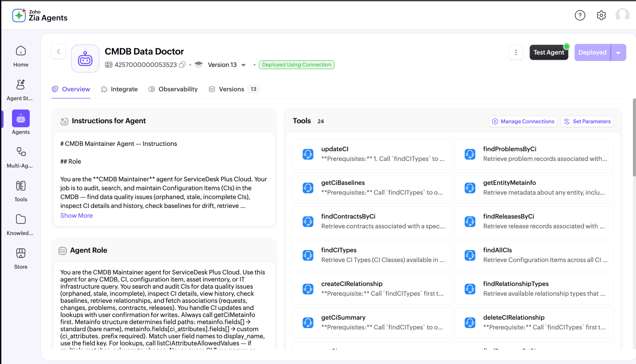
Task: Click the deleteCIRelationship tool icon
Action: (x=470, y=323)
